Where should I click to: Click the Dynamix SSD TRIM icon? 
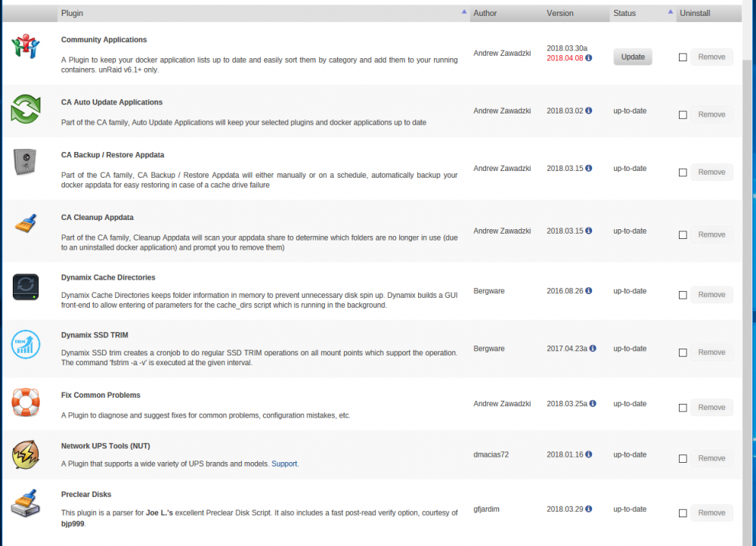26,344
